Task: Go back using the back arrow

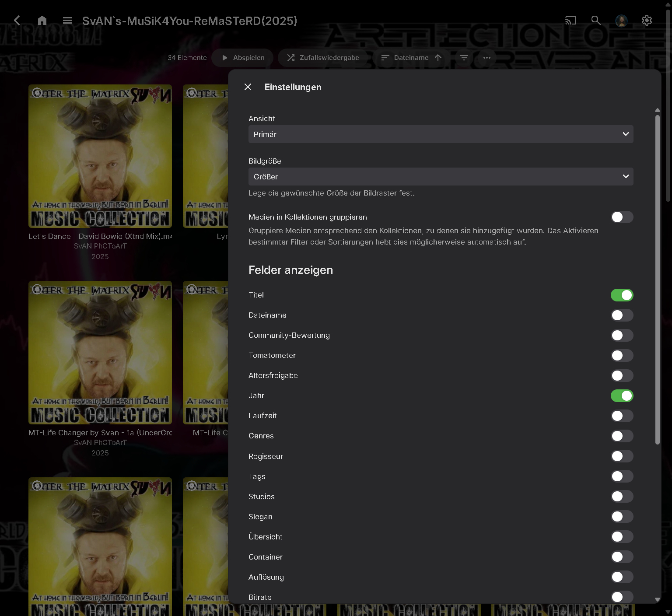Action: 17,21
